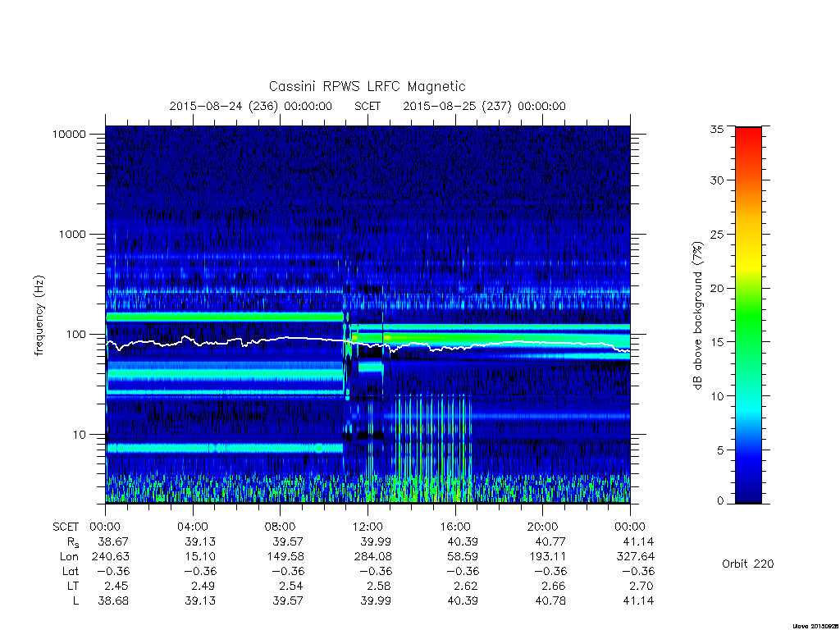Click the "frequency (Hz)" y-axis label

(x=39, y=316)
